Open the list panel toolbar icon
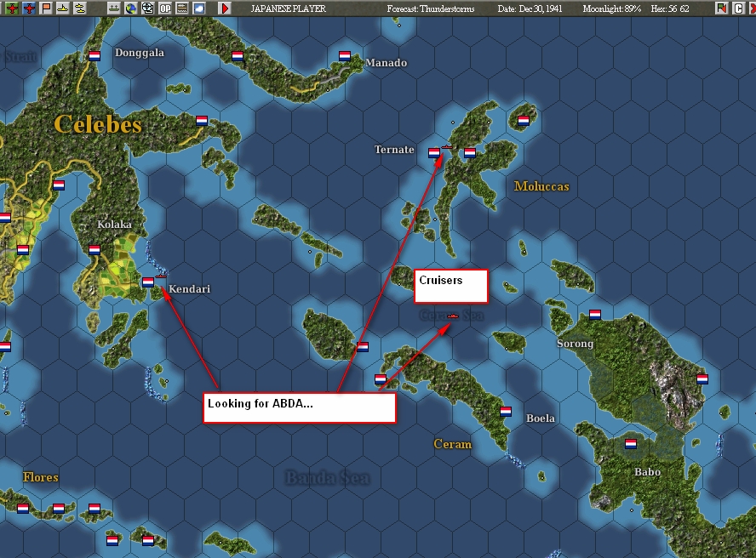756x558 pixels. (182, 9)
